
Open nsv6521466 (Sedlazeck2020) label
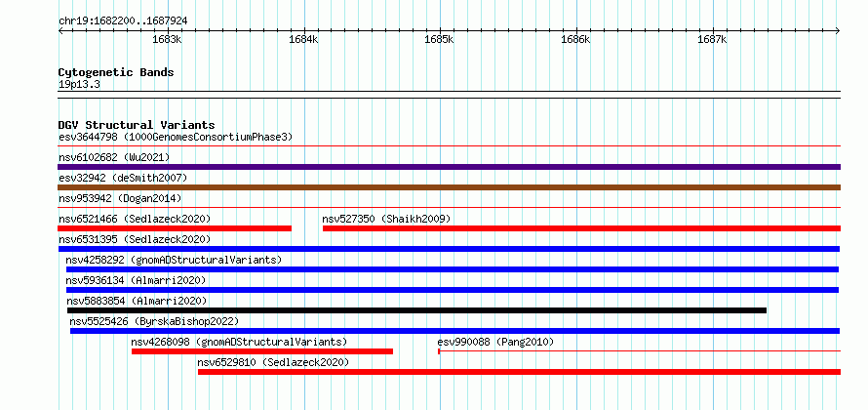coord(135,219)
